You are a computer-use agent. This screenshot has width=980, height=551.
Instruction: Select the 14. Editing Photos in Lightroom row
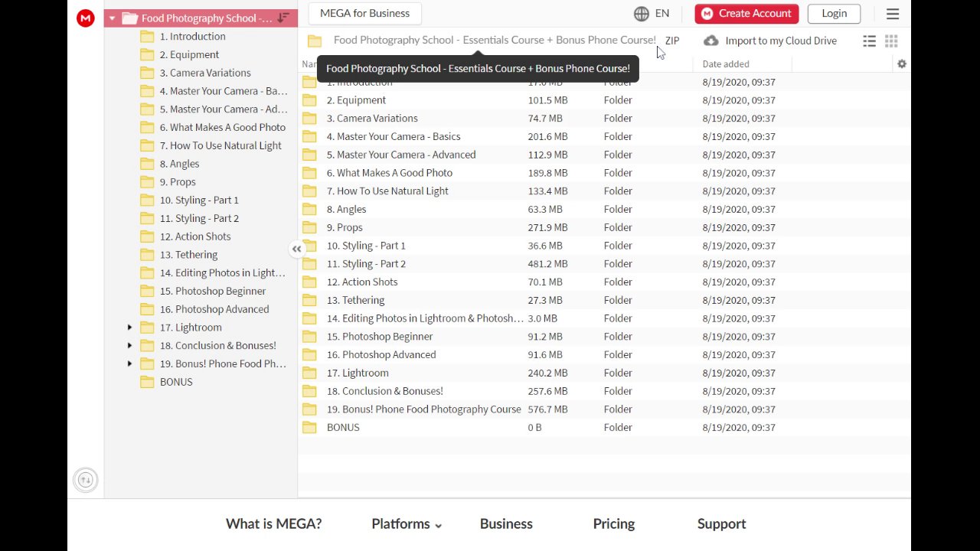(604, 318)
